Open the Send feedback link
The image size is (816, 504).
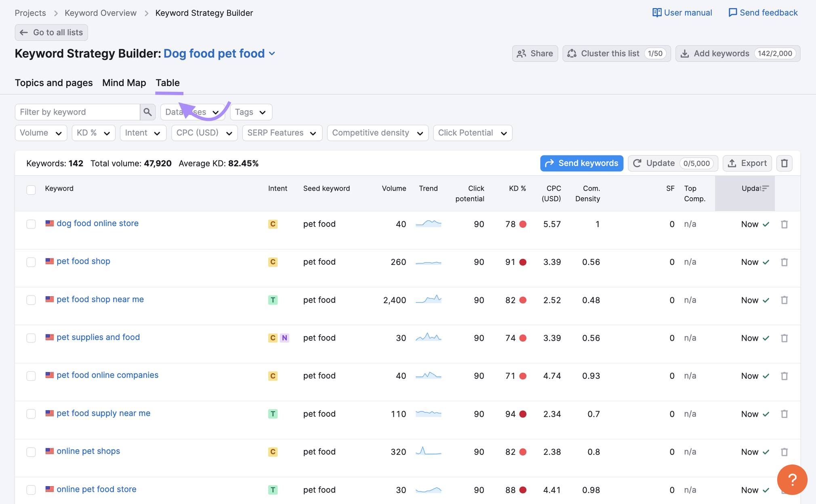(x=763, y=13)
